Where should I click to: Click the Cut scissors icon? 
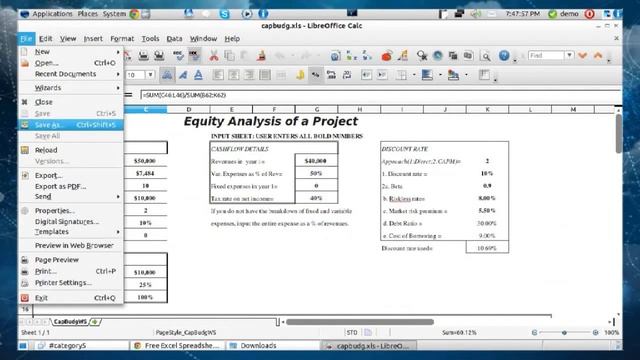(213, 56)
